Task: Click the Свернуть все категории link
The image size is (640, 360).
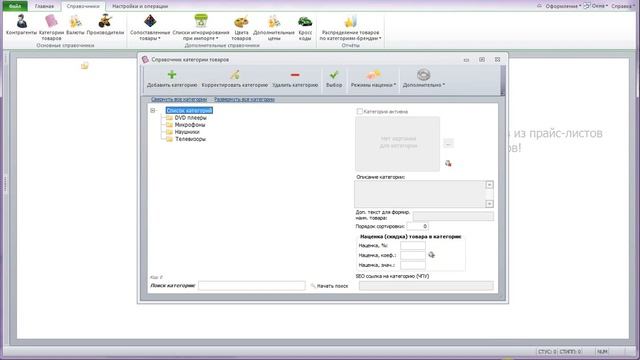Action: [x=179, y=99]
